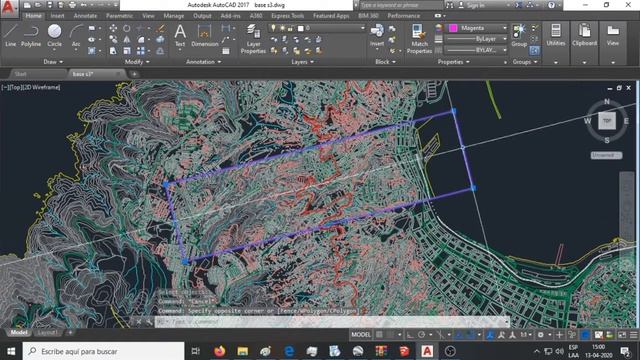Expand the Block panel dropdown
This screenshot has height=360, width=640.
385,62
